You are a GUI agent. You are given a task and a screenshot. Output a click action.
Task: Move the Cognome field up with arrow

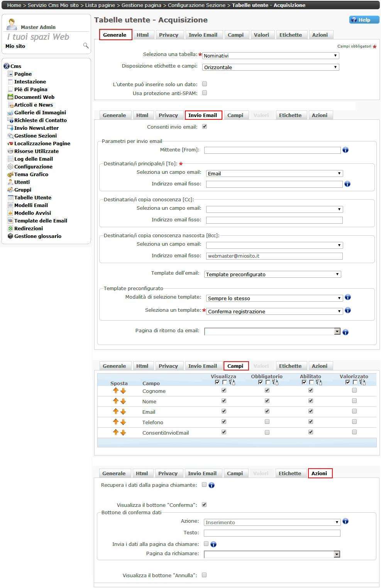(x=115, y=391)
